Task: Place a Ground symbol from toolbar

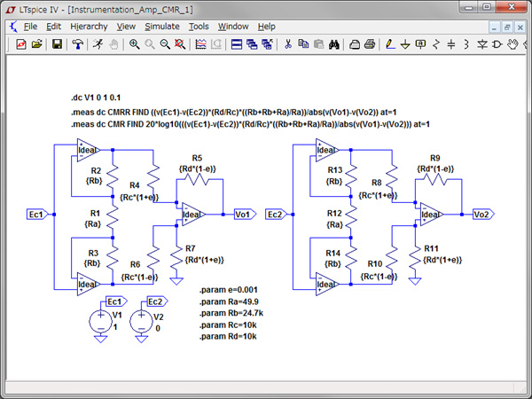Action: pos(406,43)
